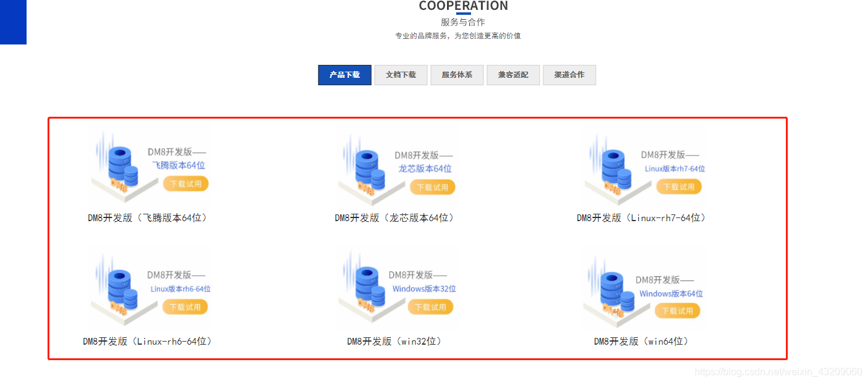
Task: Click the 服务与合作 heading
Action: (463, 22)
